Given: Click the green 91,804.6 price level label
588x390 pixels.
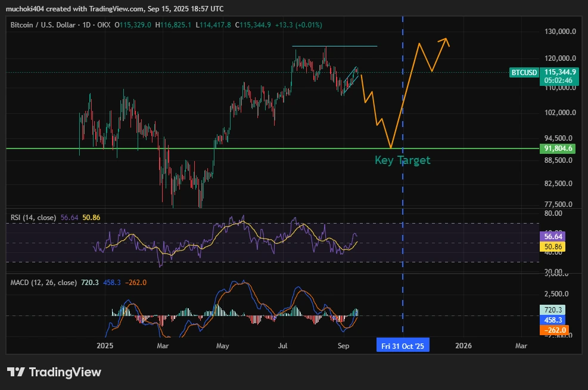Looking at the screenshot, I should [x=558, y=148].
